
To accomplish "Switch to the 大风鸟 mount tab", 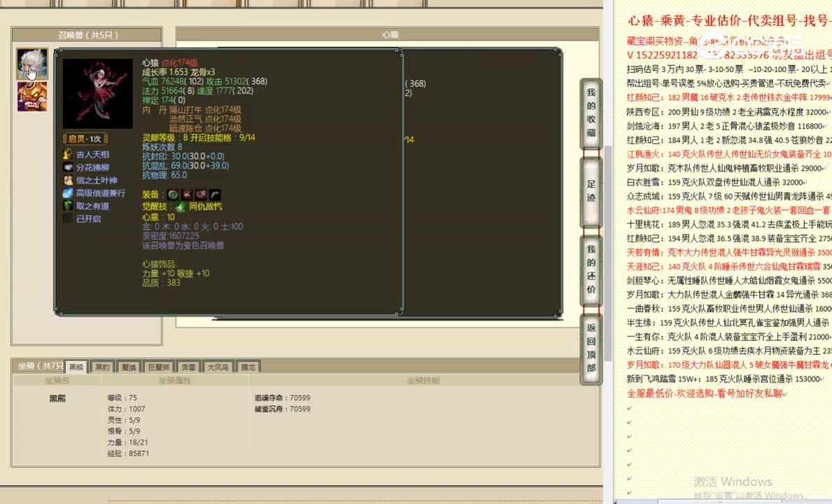I will (x=218, y=367).
